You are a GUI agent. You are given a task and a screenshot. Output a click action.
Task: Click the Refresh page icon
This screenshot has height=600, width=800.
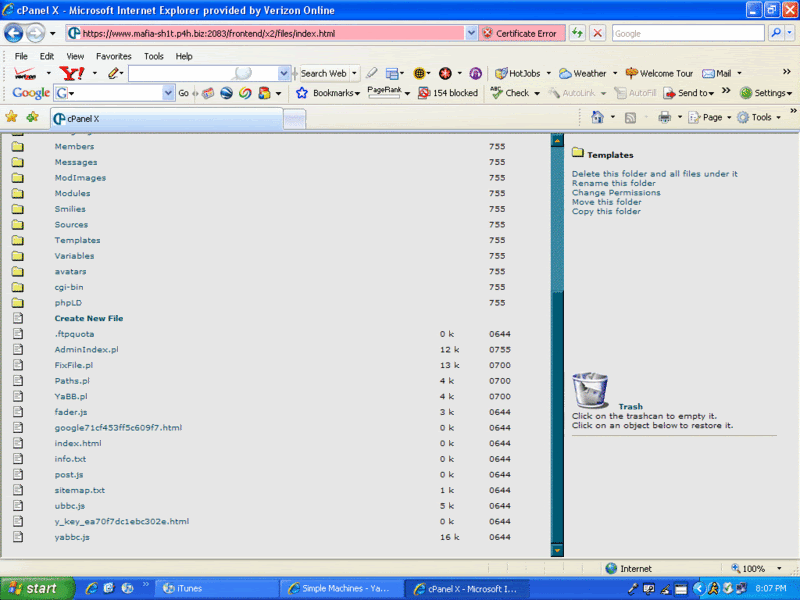(x=578, y=33)
